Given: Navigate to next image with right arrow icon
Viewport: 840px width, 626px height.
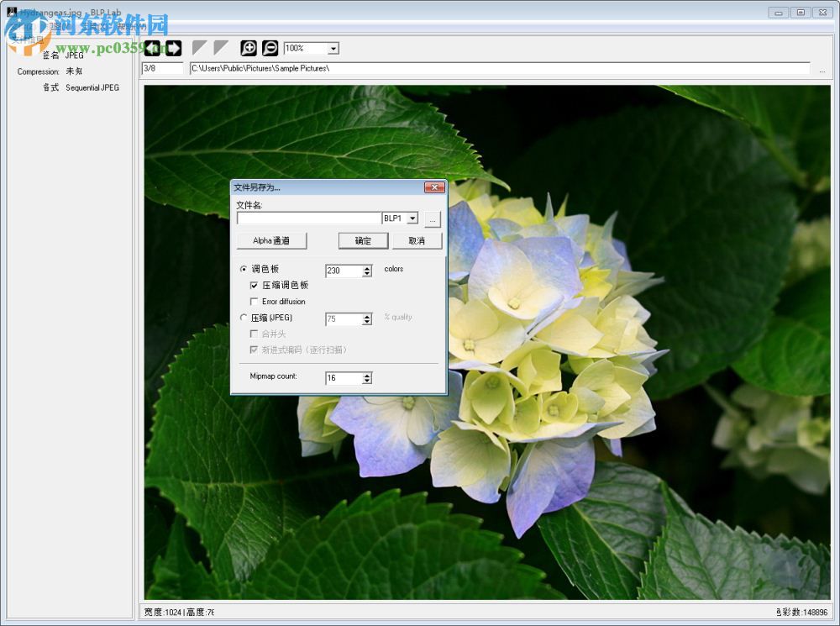Looking at the screenshot, I should (174, 48).
